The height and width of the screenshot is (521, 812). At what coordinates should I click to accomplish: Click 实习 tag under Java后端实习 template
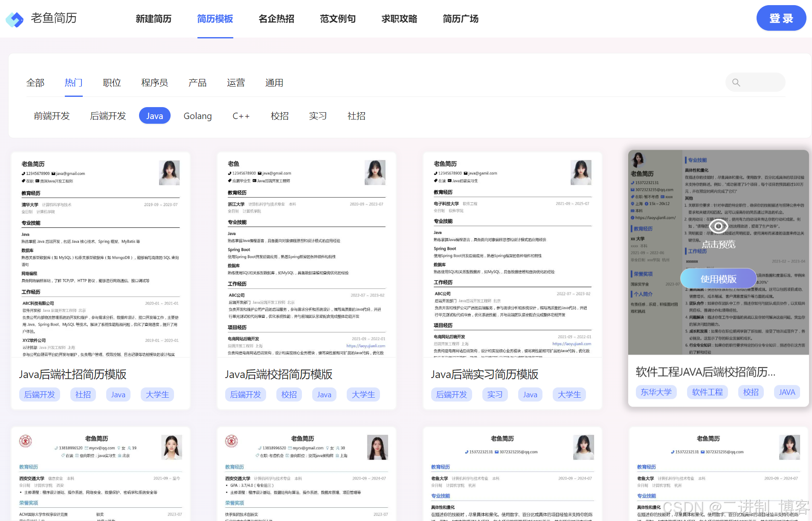(495, 395)
